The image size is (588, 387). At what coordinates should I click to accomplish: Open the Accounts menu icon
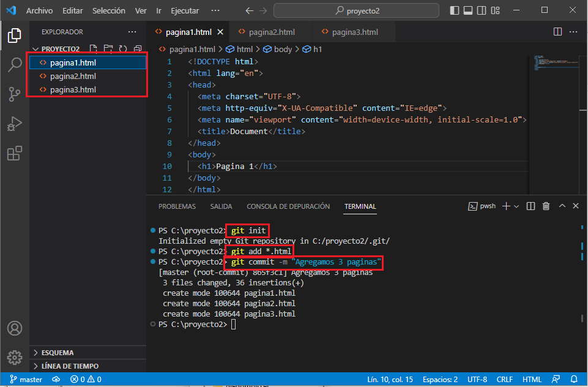(14, 328)
